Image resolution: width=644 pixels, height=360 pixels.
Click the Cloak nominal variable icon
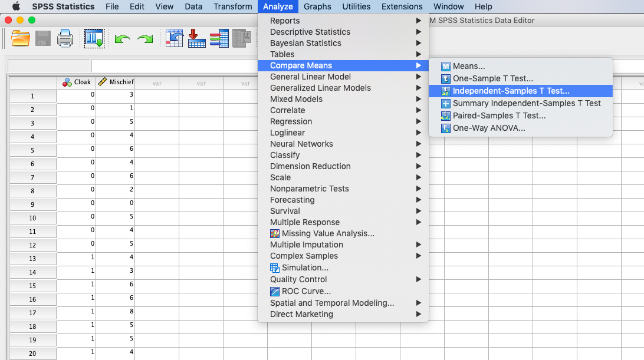67,82
